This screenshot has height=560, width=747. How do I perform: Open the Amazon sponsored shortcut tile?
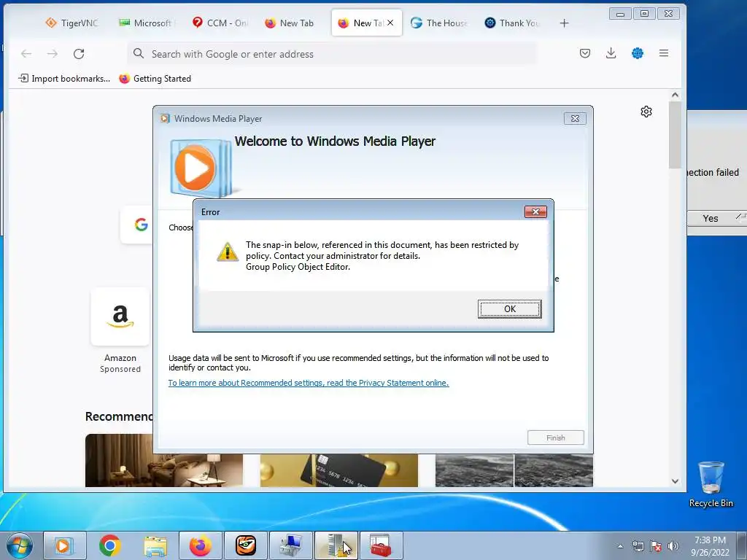coord(120,316)
